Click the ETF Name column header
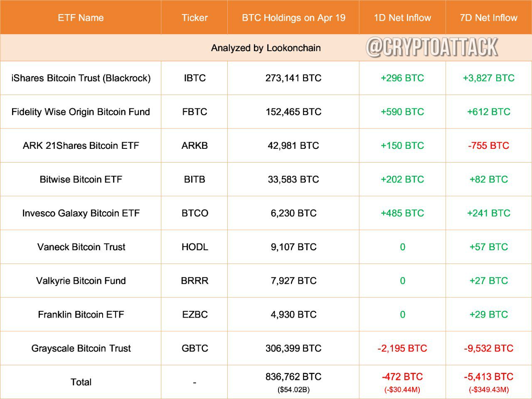 pos(81,18)
